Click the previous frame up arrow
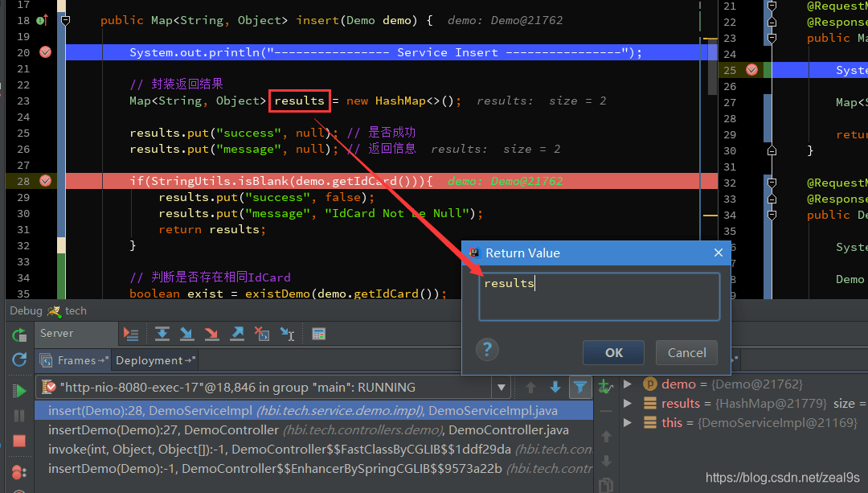Screen dimensions: 868x493 530,387
